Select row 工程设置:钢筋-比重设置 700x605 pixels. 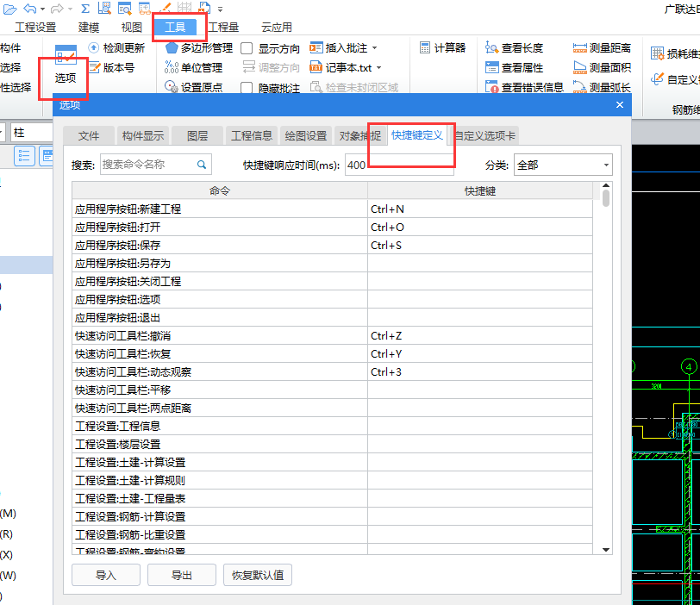point(332,534)
